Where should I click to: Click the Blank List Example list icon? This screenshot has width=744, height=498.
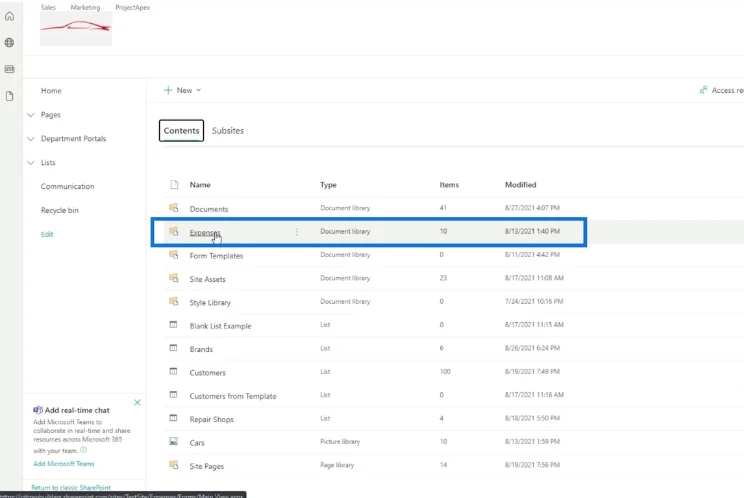(173, 325)
